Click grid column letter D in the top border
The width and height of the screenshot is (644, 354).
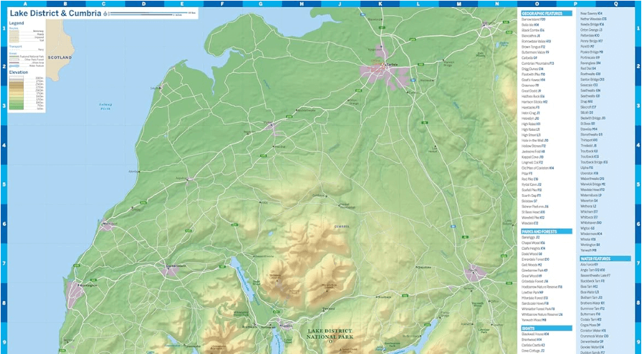pos(144,3)
